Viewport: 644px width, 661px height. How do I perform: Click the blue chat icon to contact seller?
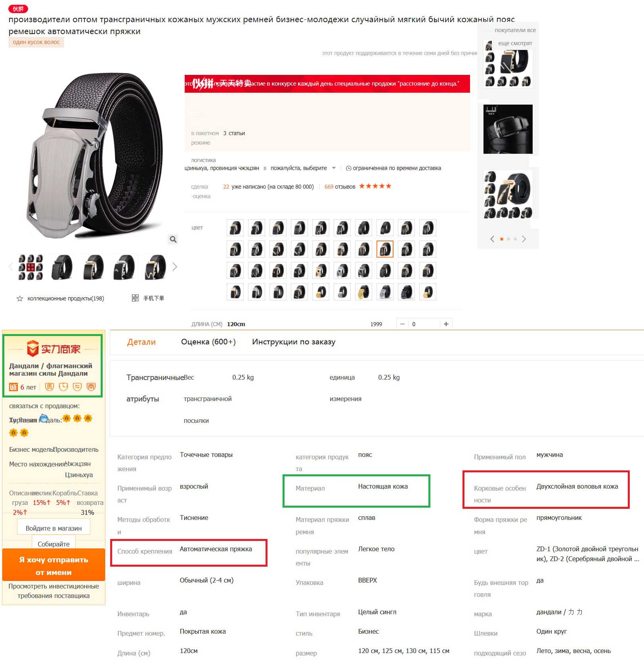(44, 418)
